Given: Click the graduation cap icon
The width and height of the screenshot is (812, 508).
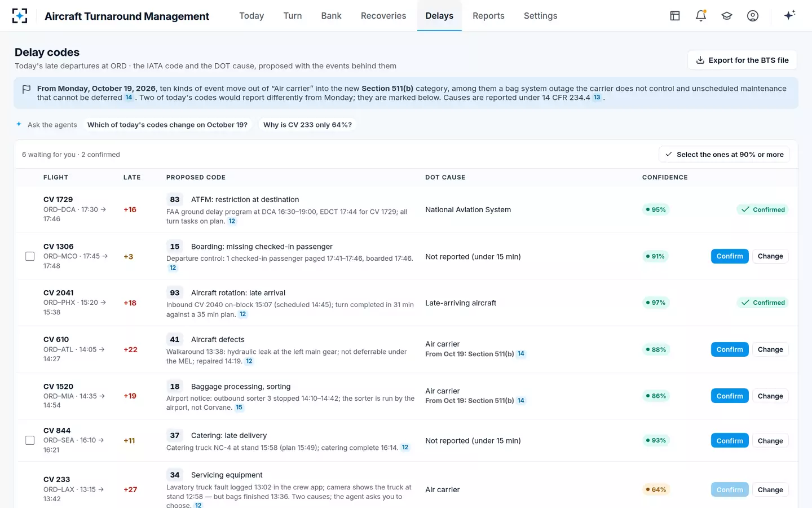Looking at the screenshot, I should 727,16.
